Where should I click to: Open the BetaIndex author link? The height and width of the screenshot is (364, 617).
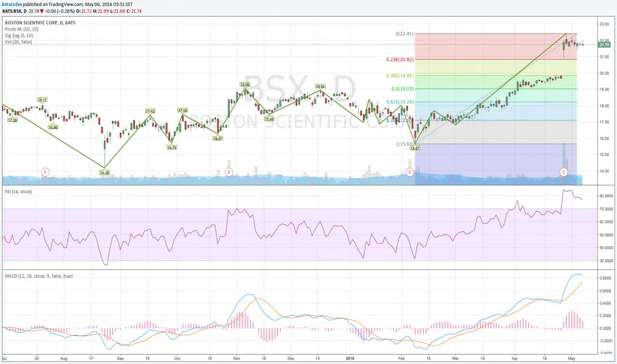pos(12,5)
